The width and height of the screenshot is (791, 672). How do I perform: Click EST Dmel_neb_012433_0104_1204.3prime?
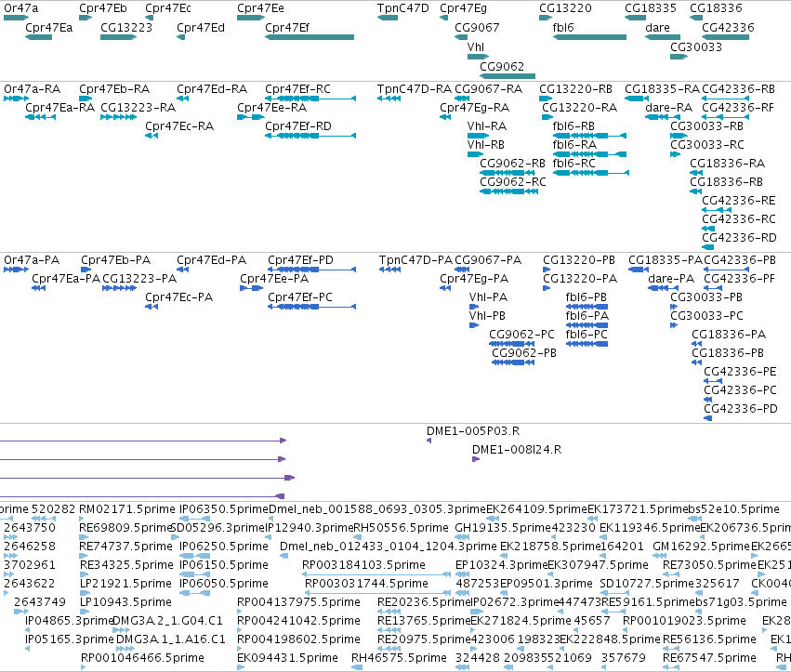(x=284, y=556)
